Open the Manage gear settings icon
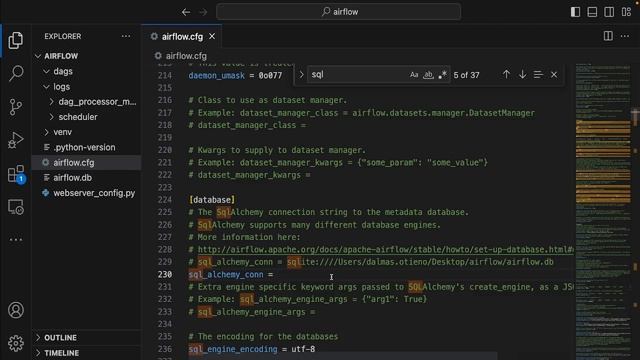Image resolution: width=640 pixels, height=360 pixels. (x=16, y=343)
